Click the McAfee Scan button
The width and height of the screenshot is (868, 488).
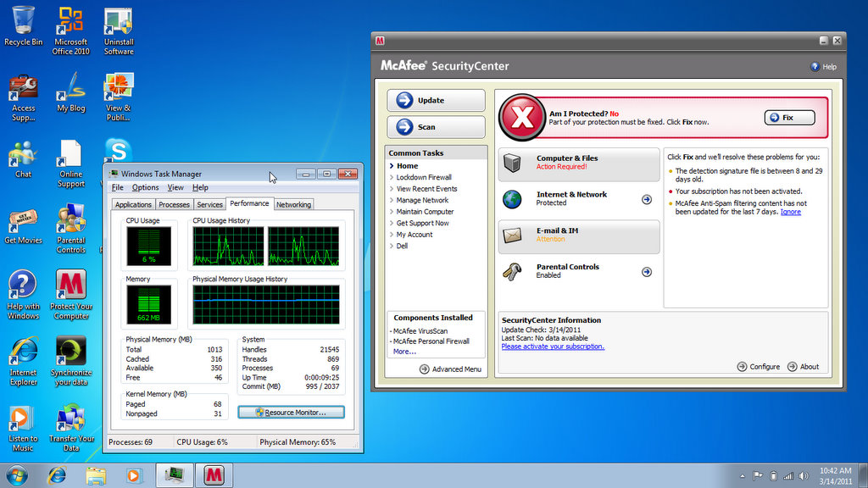tap(437, 127)
